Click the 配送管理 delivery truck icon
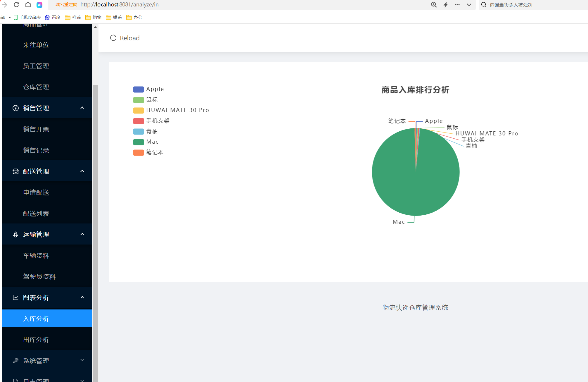Screen dimensions: 588x382 tap(15, 171)
